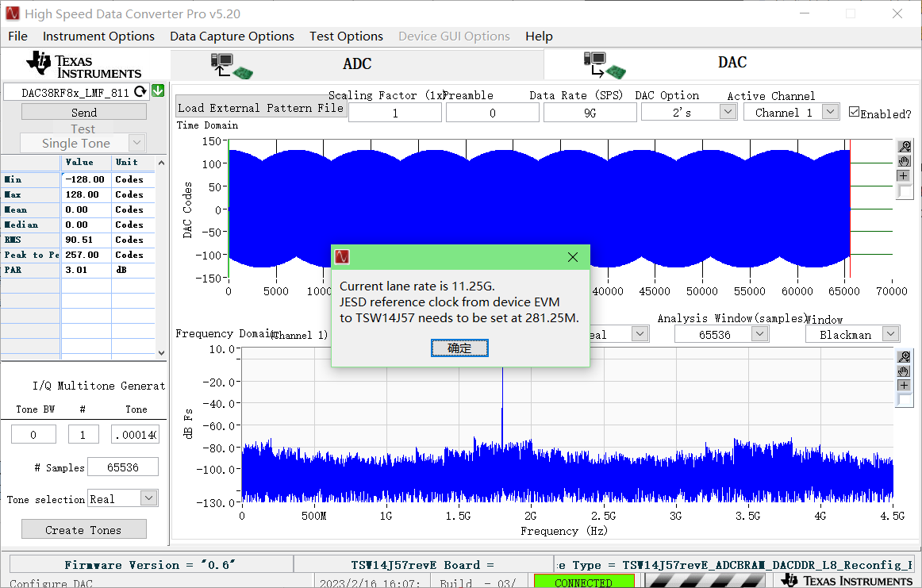Click the Max value 128.00 cell
The height and width of the screenshot is (588, 922).
[86, 194]
